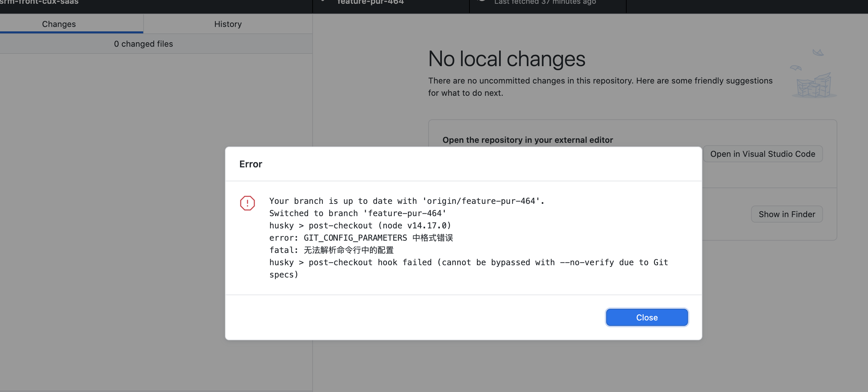868x392 pixels.
Task: Close the Error dialog
Action: pos(647,317)
